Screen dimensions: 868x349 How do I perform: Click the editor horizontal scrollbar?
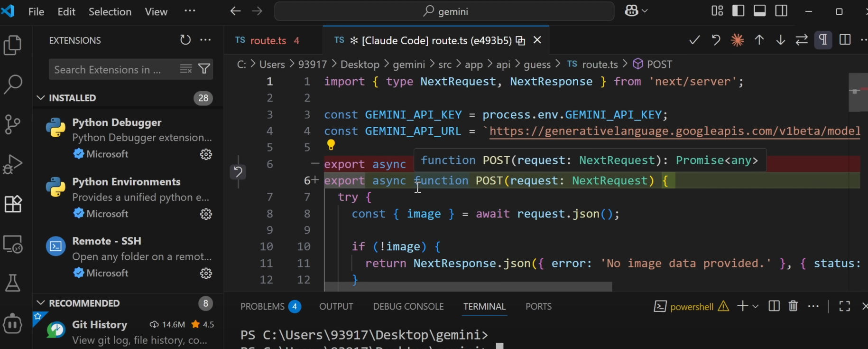pyautogui.click(x=468, y=287)
